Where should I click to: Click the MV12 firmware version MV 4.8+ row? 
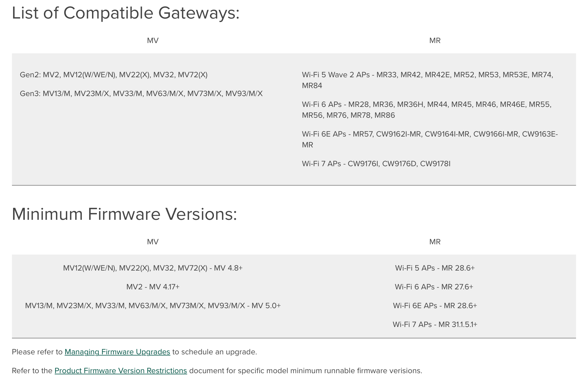(x=154, y=268)
